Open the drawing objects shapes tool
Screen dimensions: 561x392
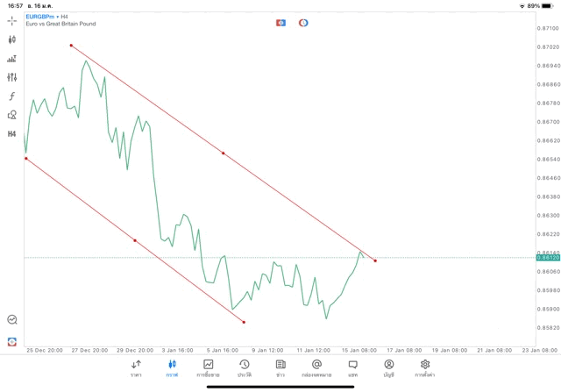(12, 115)
